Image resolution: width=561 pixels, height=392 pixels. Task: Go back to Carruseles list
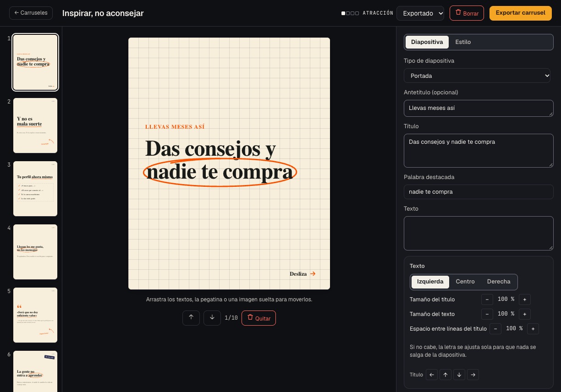tap(31, 13)
